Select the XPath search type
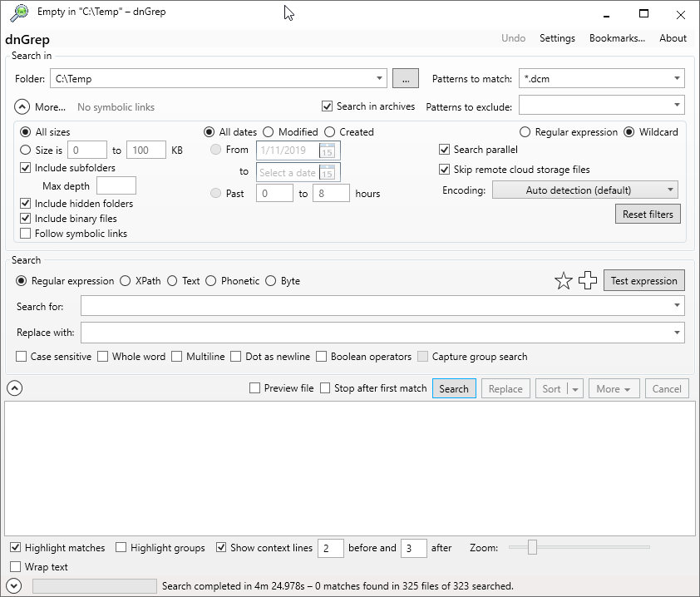The width and height of the screenshot is (700, 597). [x=126, y=281]
